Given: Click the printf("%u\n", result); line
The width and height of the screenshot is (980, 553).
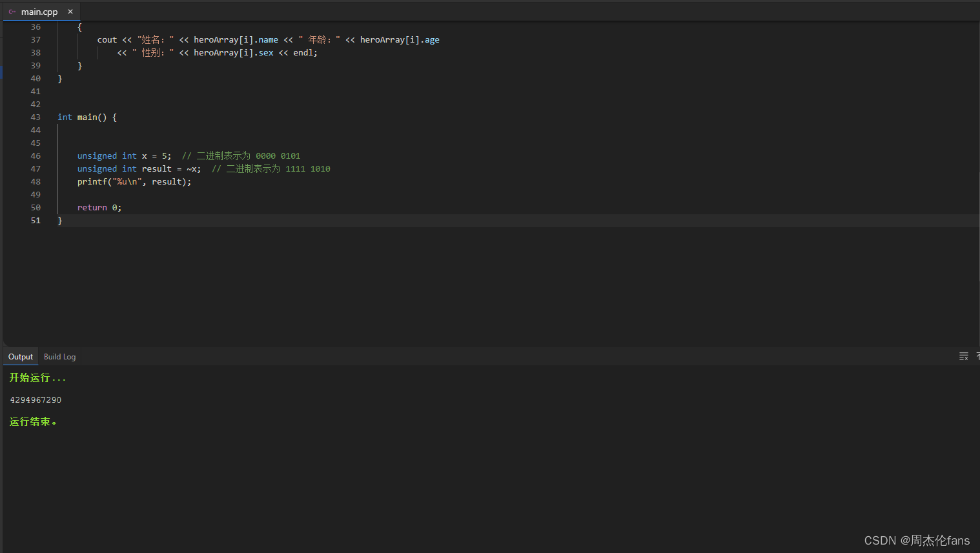Looking at the screenshot, I should point(134,182).
